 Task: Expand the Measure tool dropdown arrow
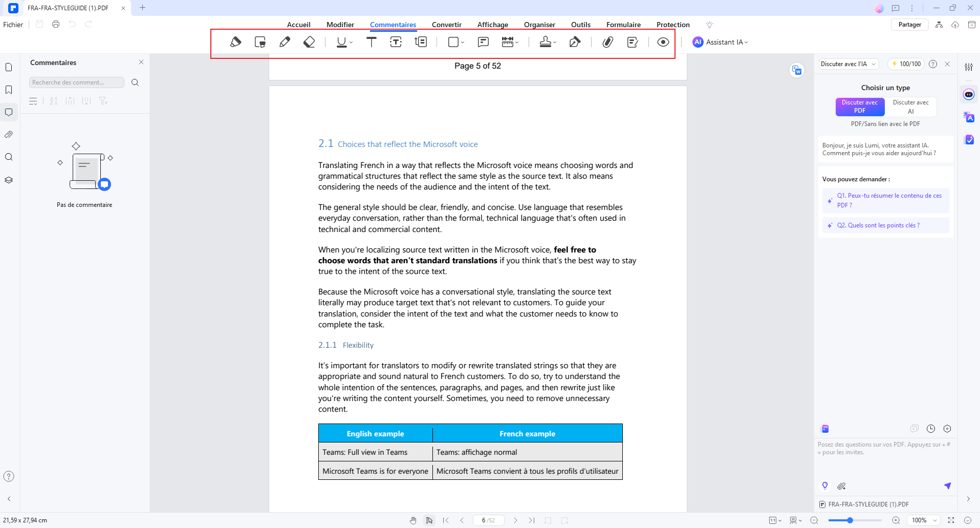pos(517,43)
